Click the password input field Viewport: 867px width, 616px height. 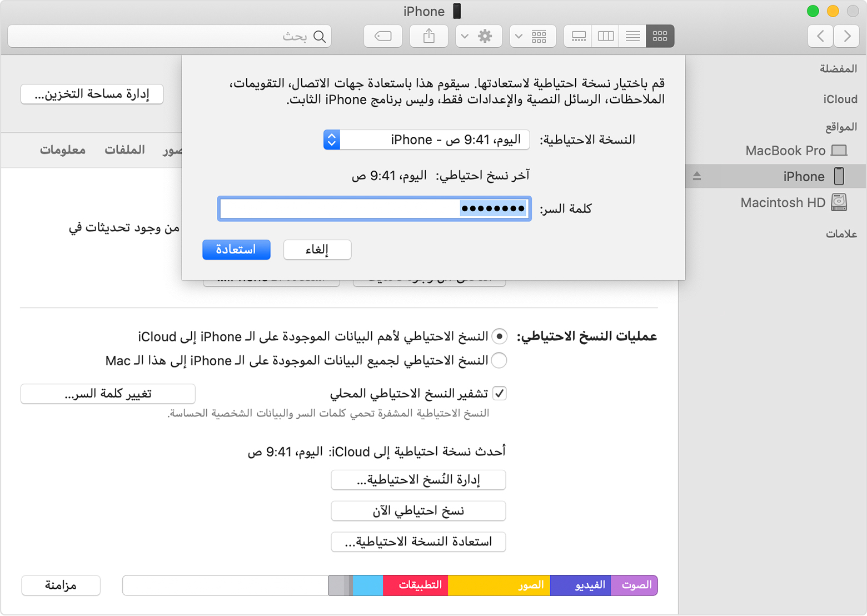(x=374, y=208)
